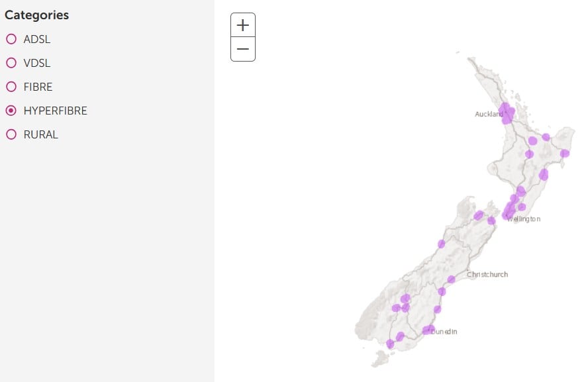The image size is (588, 382).
Task: Click the Wellington label on the map
Action: pos(524,219)
